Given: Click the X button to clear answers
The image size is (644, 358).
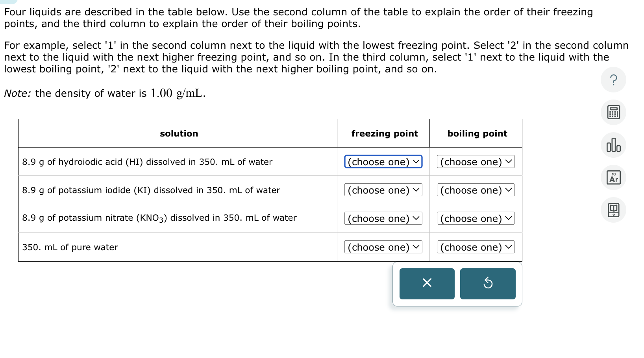Looking at the screenshot, I should [x=427, y=283].
